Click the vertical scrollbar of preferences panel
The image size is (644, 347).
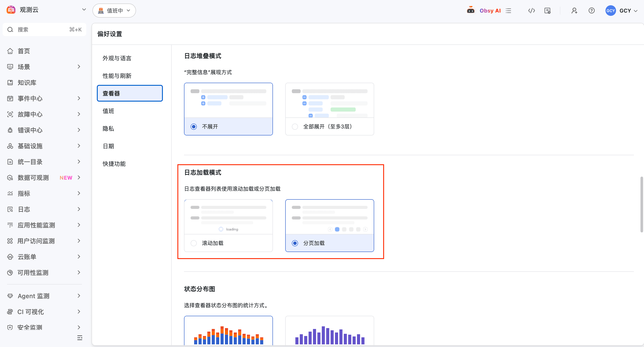pyautogui.click(x=641, y=204)
